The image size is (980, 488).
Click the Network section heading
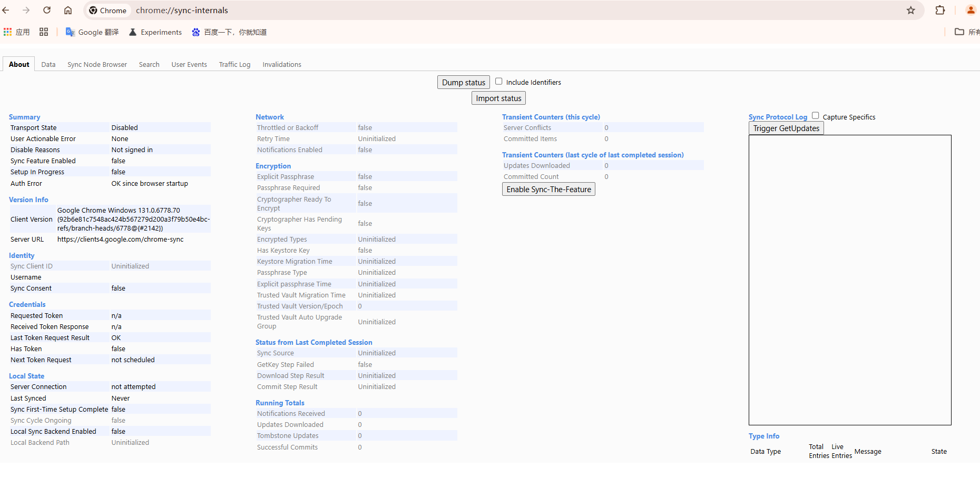[x=270, y=117]
